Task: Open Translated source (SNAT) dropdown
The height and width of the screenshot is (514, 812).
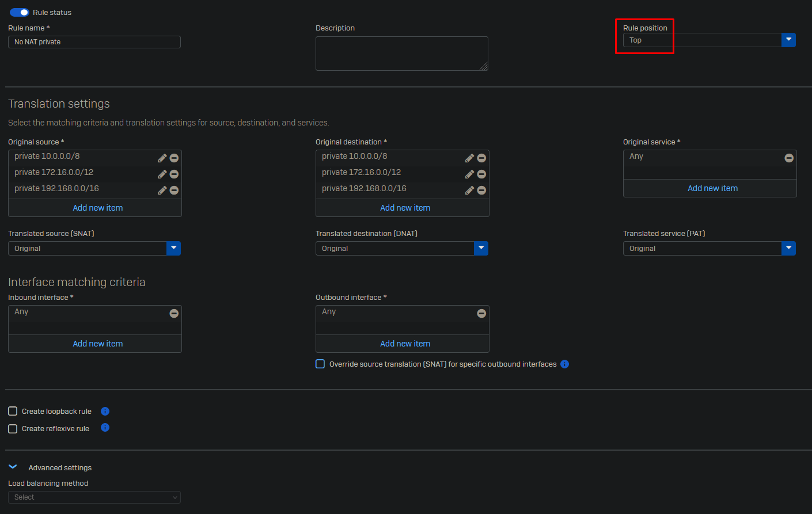Action: (x=173, y=248)
